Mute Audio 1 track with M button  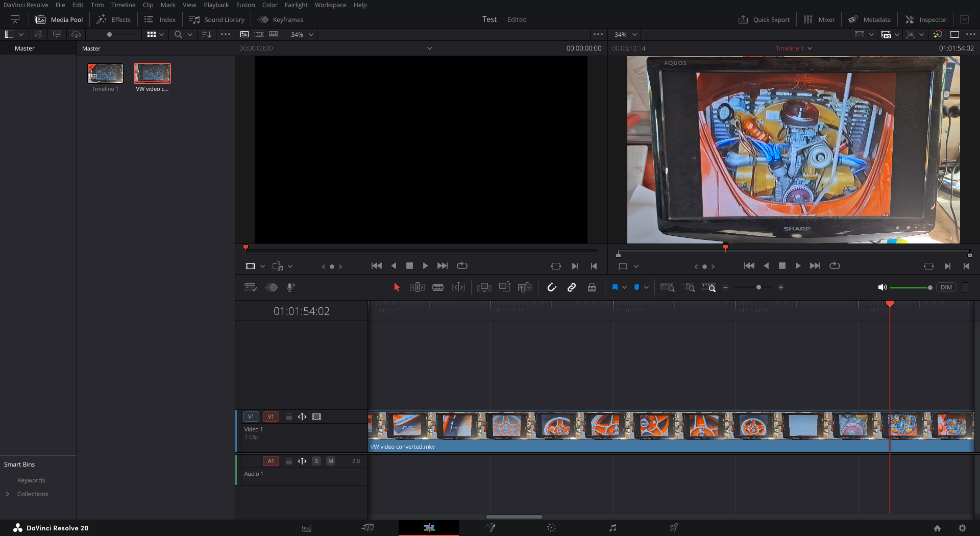[331, 461]
